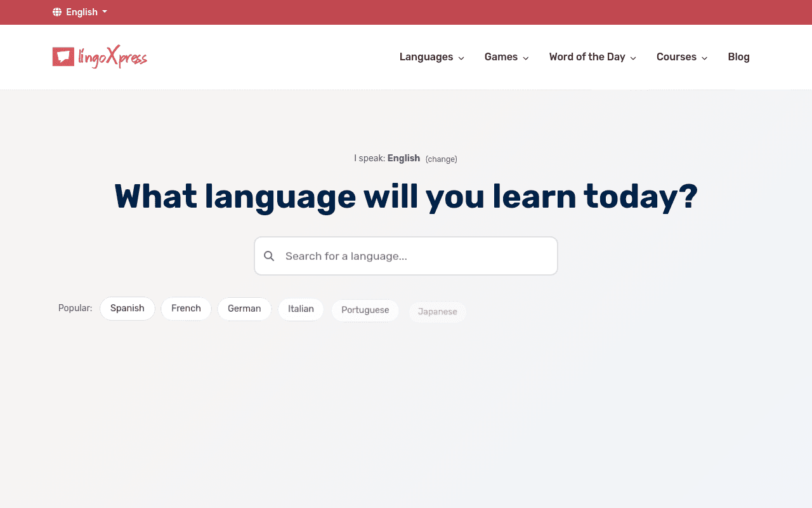This screenshot has height=508, width=812.
Task: Open the Courses dropdown
Action: click(x=681, y=57)
